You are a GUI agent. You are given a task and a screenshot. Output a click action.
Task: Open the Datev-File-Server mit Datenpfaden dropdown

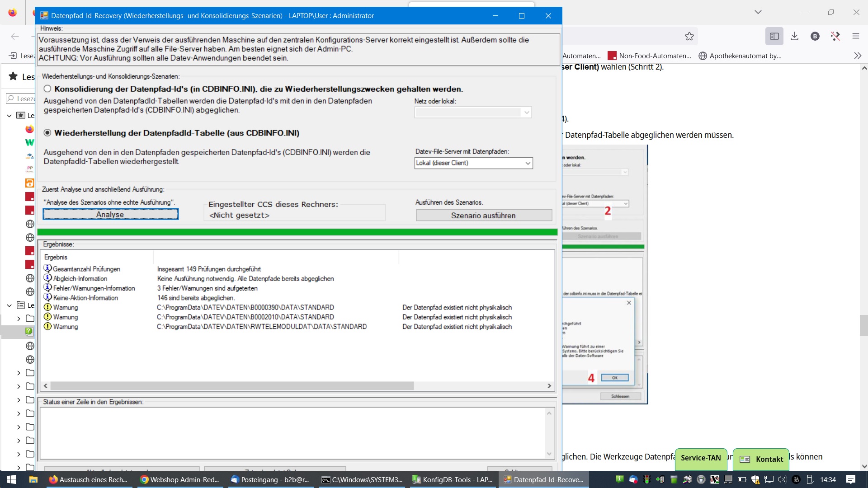click(x=473, y=163)
